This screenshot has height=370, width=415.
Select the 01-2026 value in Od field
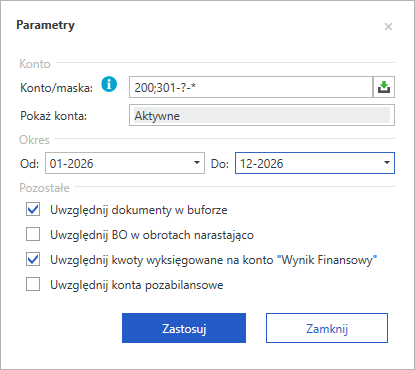tap(71, 164)
